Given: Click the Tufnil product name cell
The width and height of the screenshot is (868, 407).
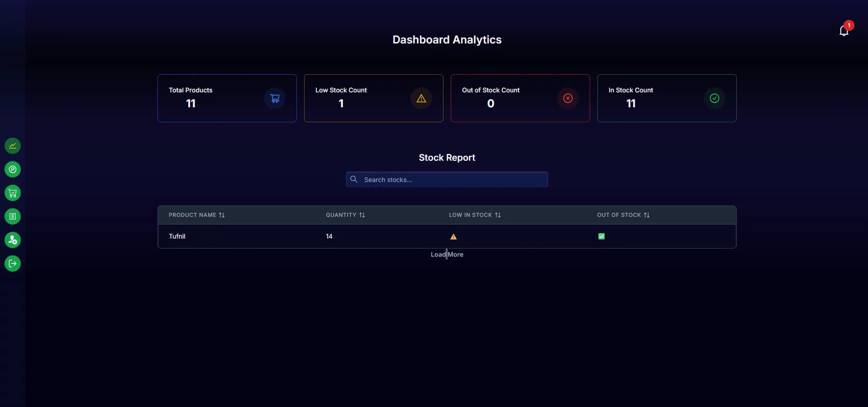Looking at the screenshot, I should [x=177, y=236].
